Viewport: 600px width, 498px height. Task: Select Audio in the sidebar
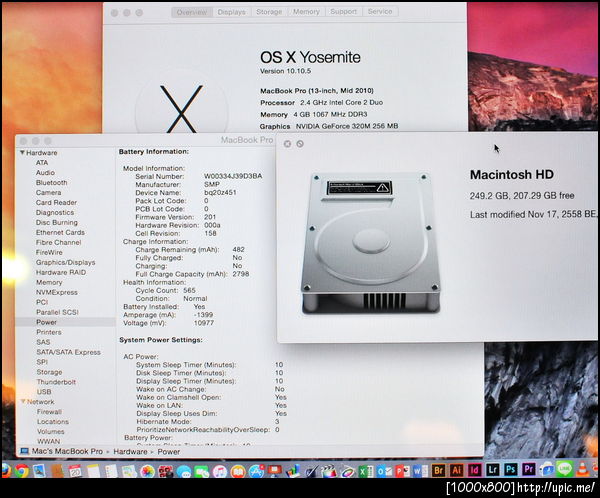point(45,173)
